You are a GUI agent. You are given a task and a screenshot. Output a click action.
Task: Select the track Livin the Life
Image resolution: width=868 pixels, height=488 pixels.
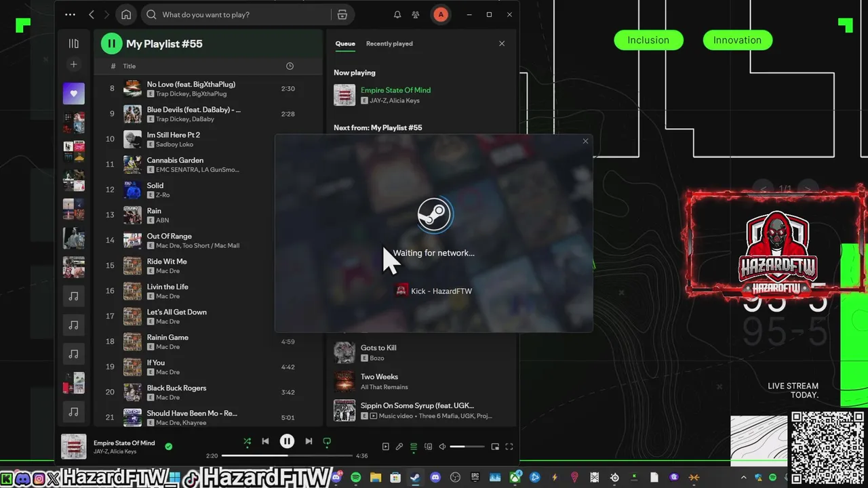click(x=208, y=291)
